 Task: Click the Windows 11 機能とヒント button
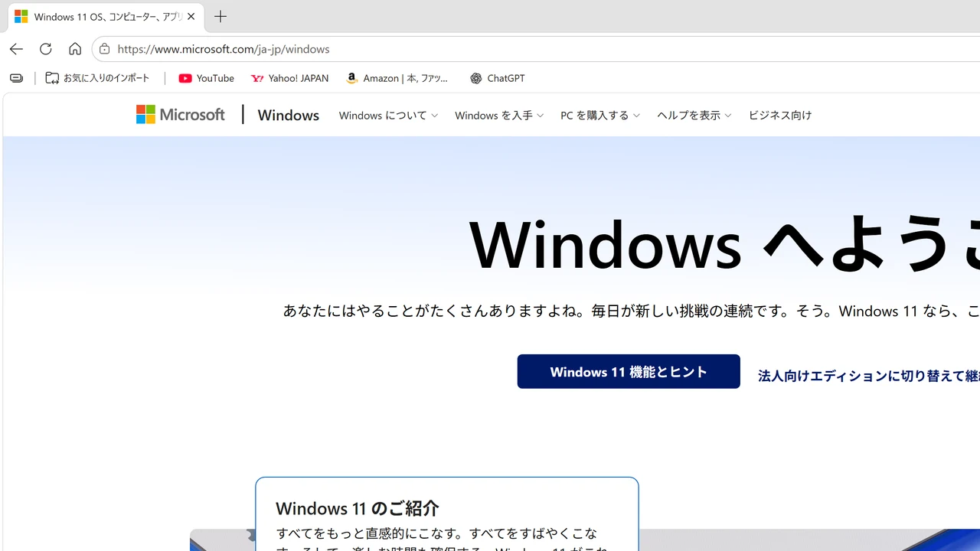click(x=629, y=371)
